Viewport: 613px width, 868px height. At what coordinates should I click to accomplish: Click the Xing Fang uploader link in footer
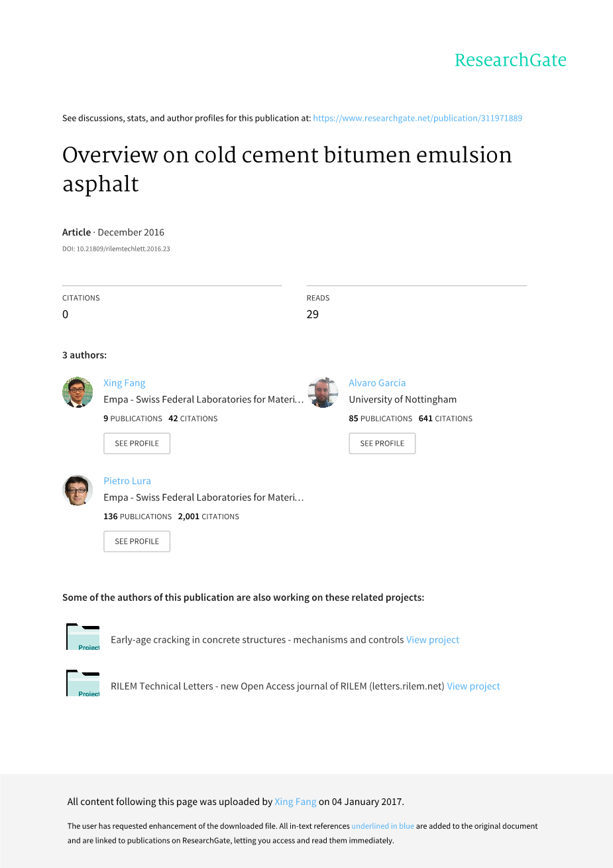pyautogui.click(x=296, y=802)
